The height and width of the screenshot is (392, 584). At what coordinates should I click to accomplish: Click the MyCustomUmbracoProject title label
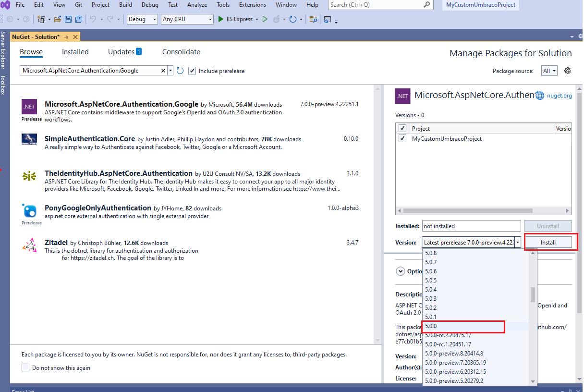click(481, 5)
